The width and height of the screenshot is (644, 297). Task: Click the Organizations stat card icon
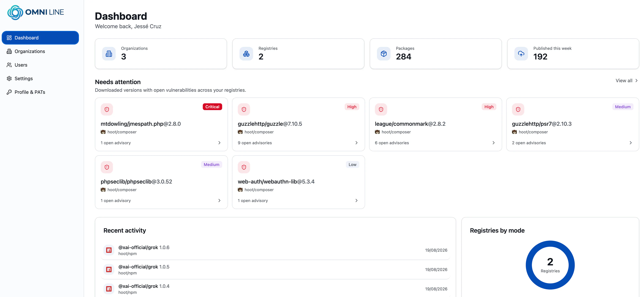pos(109,54)
